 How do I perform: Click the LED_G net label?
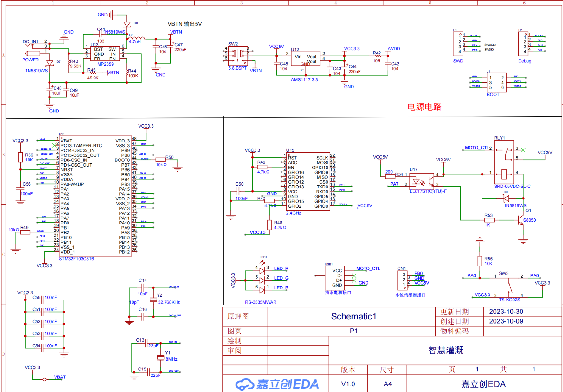click(x=281, y=278)
